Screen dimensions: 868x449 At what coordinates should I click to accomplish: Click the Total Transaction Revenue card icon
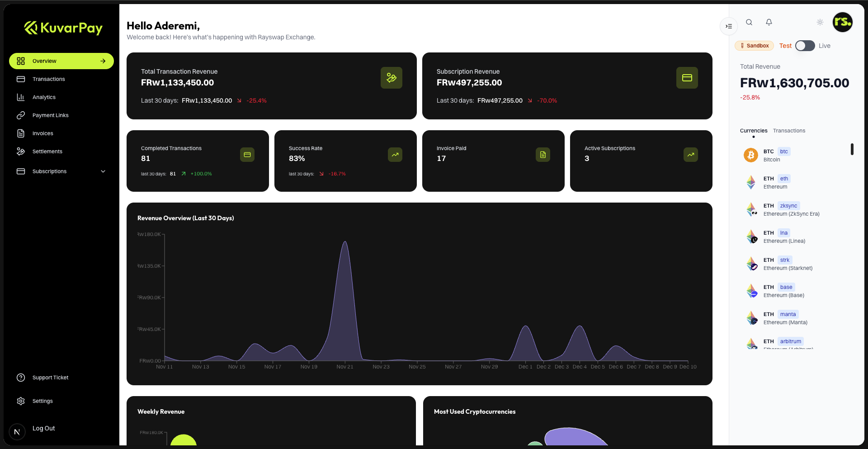tap(391, 78)
